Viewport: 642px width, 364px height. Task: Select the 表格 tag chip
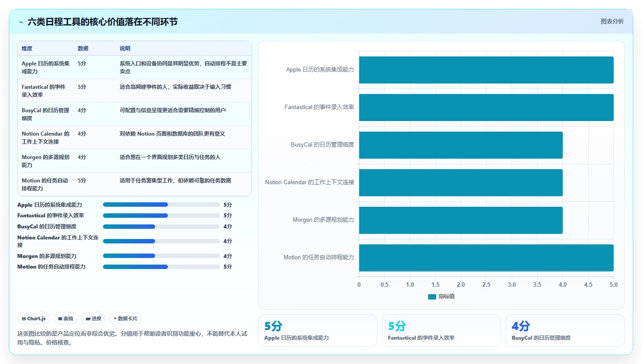point(65,318)
